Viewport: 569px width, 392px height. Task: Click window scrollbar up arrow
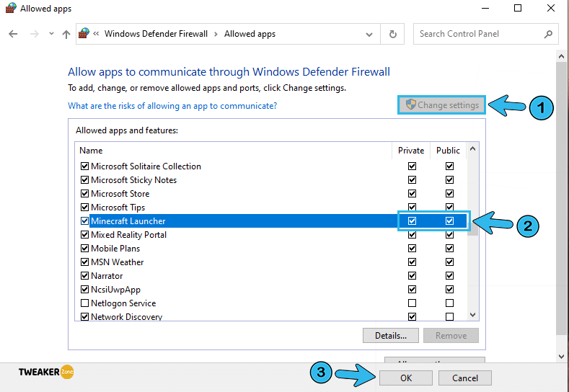coord(561,57)
